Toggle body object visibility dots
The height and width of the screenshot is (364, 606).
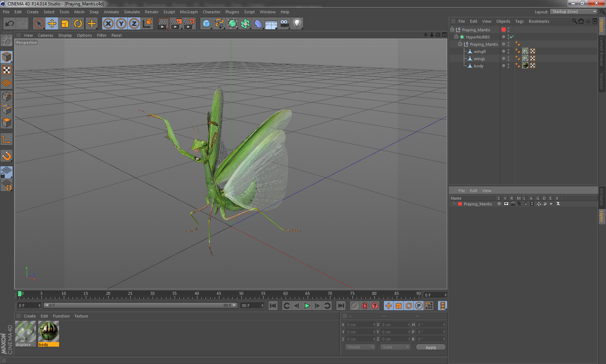point(509,66)
